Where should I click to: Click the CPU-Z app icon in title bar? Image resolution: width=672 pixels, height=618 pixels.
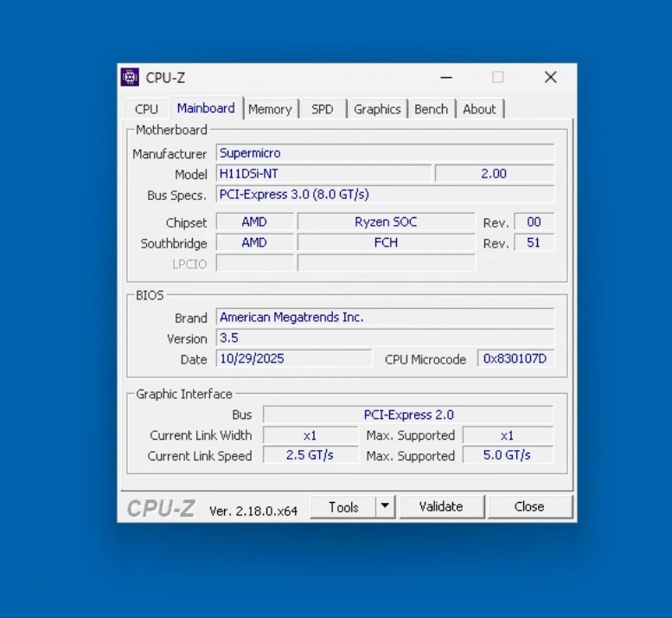[130, 78]
